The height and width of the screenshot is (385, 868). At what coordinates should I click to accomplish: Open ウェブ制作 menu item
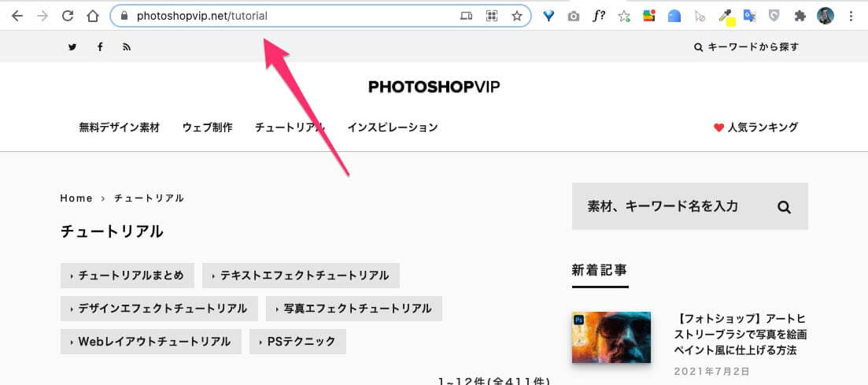[207, 128]
